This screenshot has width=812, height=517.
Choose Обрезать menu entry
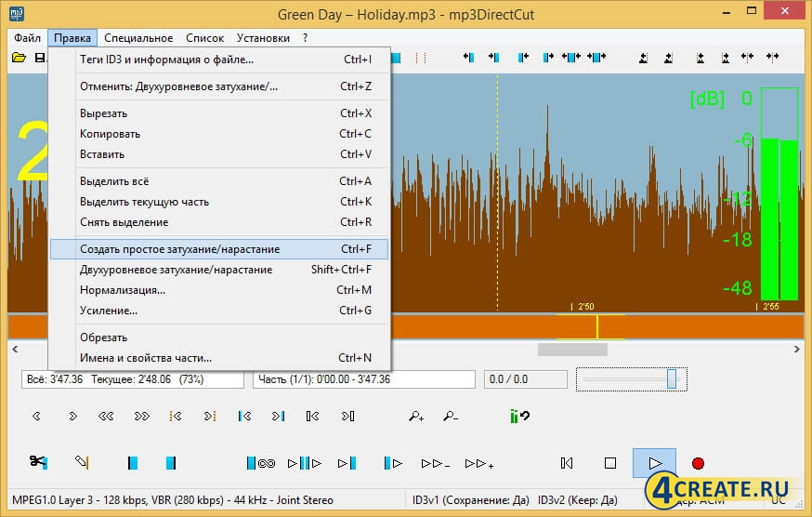[219, 338]
